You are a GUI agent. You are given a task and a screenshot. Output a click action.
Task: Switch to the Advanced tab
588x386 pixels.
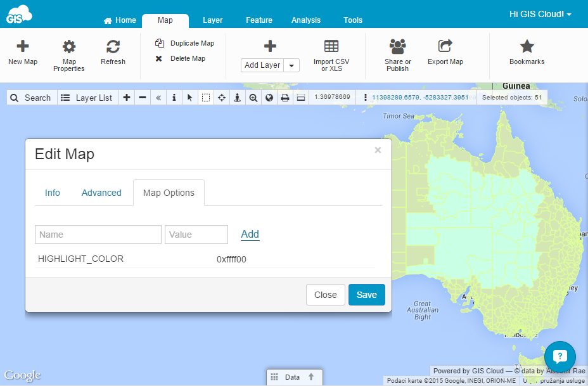click(x=101, y=193)
